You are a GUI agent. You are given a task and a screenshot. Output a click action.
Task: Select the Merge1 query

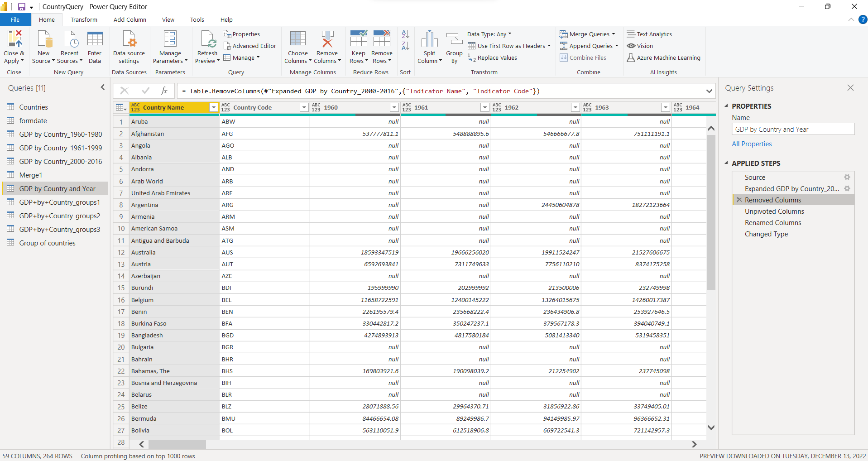tap(55, 175)
